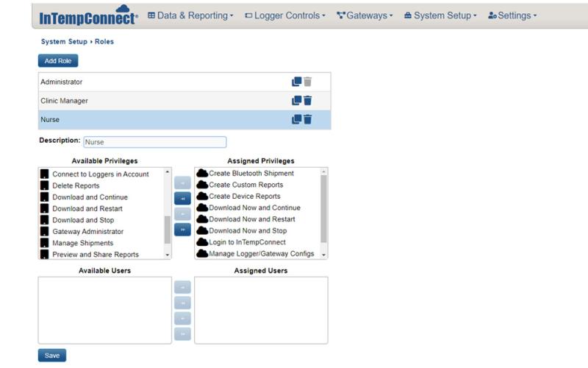Click the empty Assigned Users list box
588x368 pixels.
tap(261, 310)
